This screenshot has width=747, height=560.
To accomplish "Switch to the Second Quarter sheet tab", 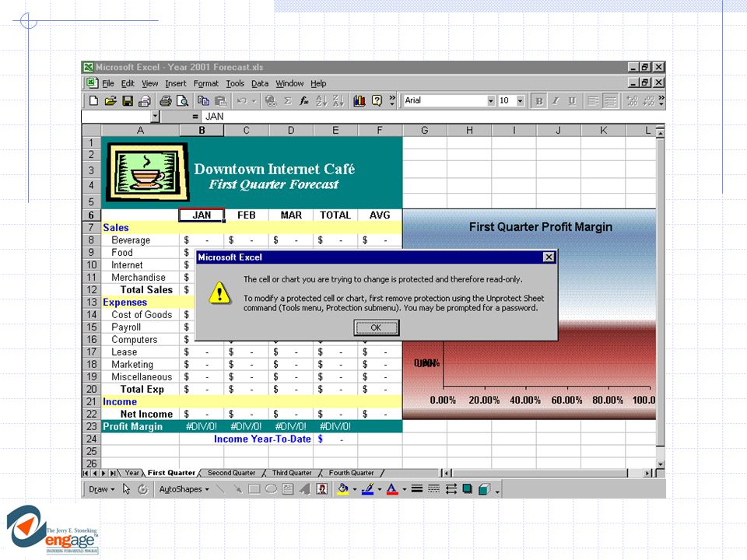I will coord(231,473).
